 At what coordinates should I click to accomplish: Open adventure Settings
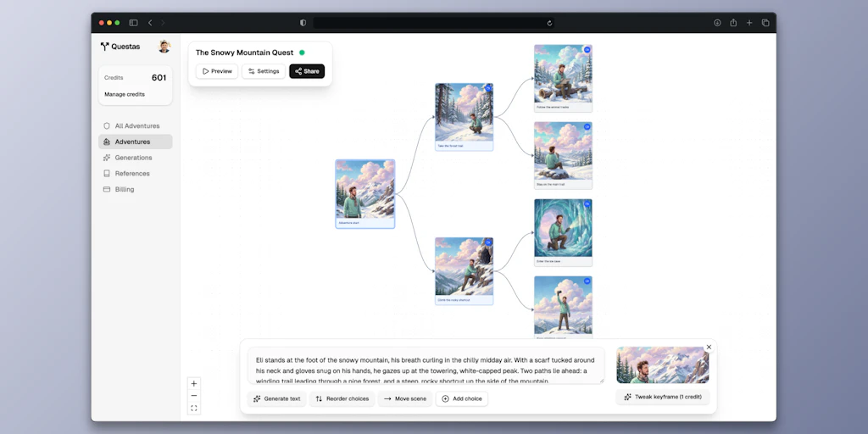[264, 71]
